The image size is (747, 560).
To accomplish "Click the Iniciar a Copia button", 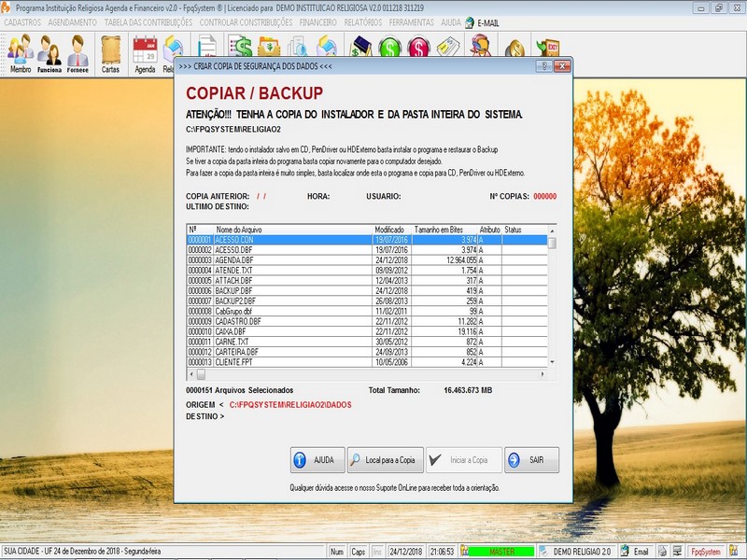I will pos(464,460).
